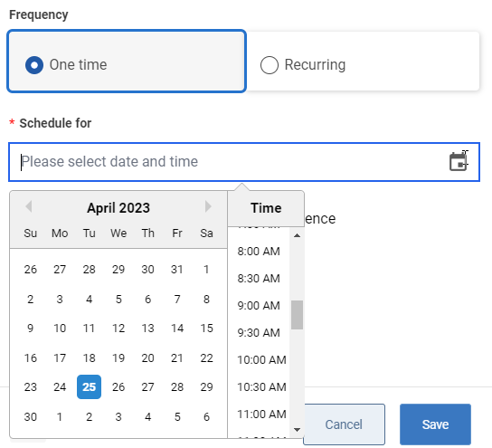492x448 pixels.
Task: Choose 8:00 AM time slot
Action: pyautogui.click(x=259, y=252)
